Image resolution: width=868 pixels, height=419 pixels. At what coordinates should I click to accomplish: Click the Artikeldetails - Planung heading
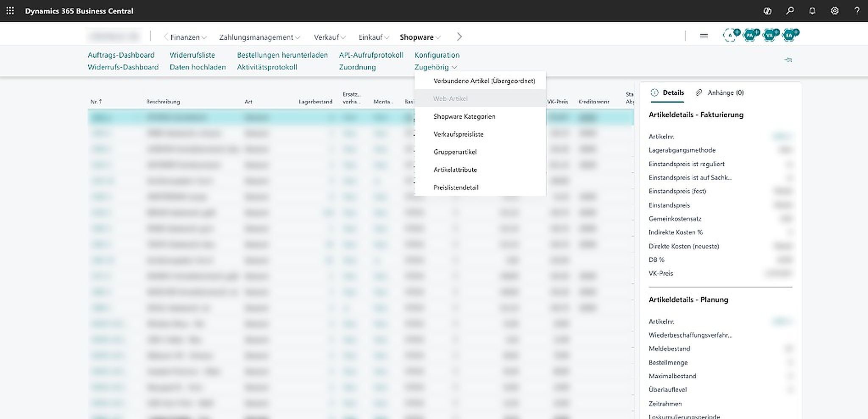click(x=688, y=299)
